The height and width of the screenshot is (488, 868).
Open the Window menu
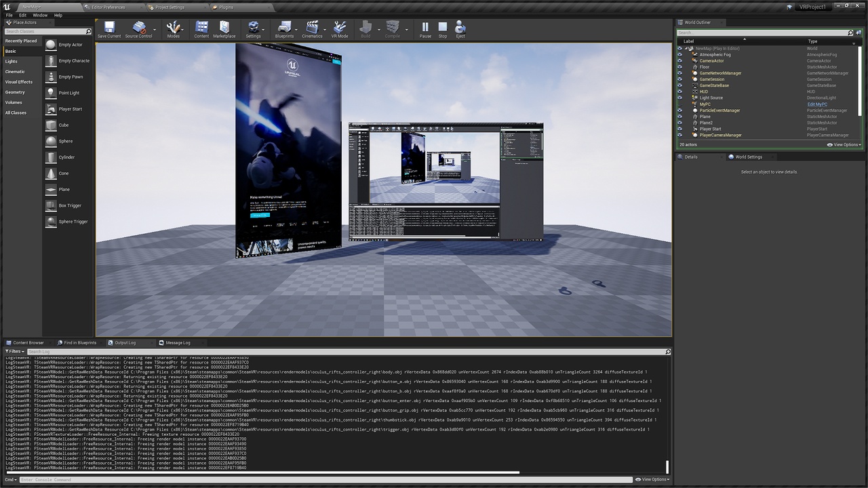coord(40,15)
